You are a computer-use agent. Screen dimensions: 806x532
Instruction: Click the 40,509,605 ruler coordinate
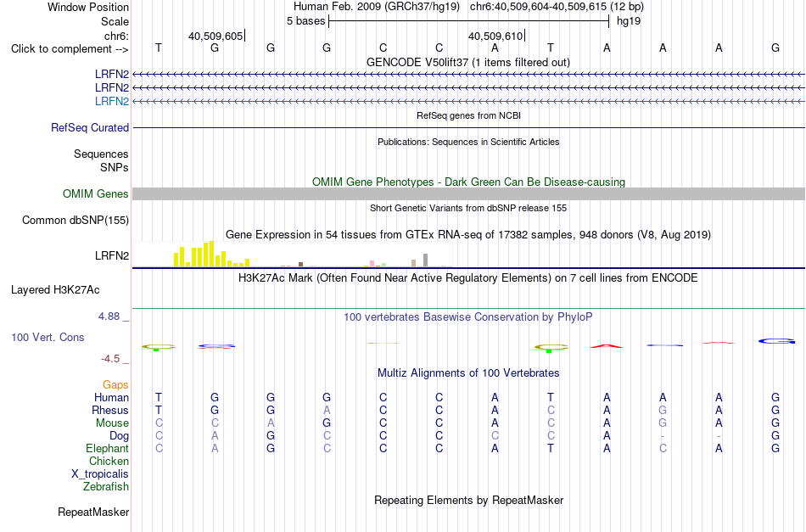pos(215,36)
